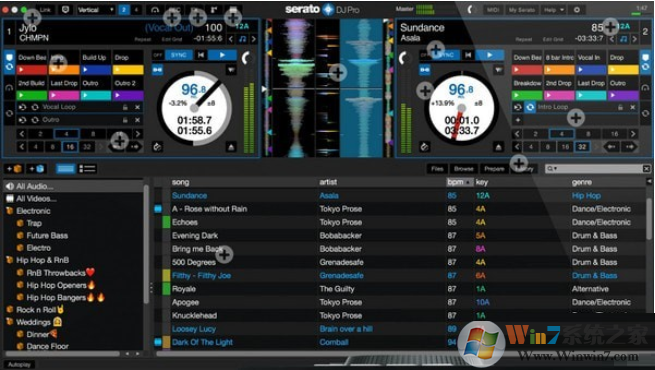Delete the Intro Loop on deck 2
The image size is (655, 370).
point(632,107)
